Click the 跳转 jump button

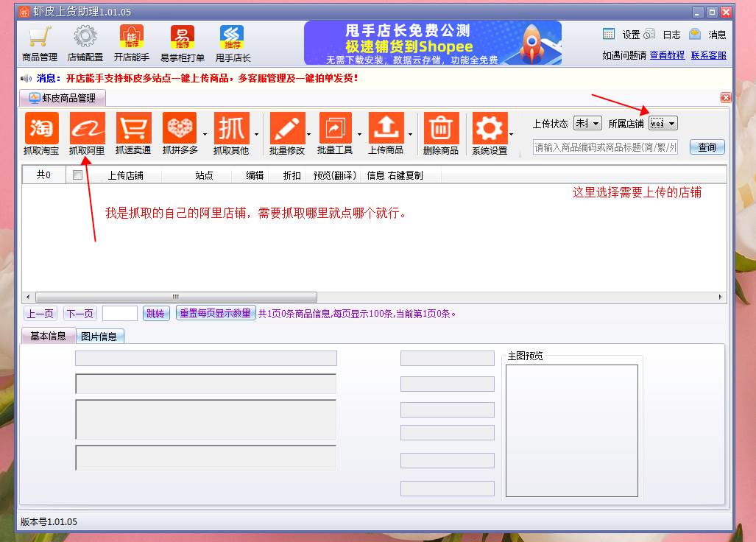click(155, 314)
